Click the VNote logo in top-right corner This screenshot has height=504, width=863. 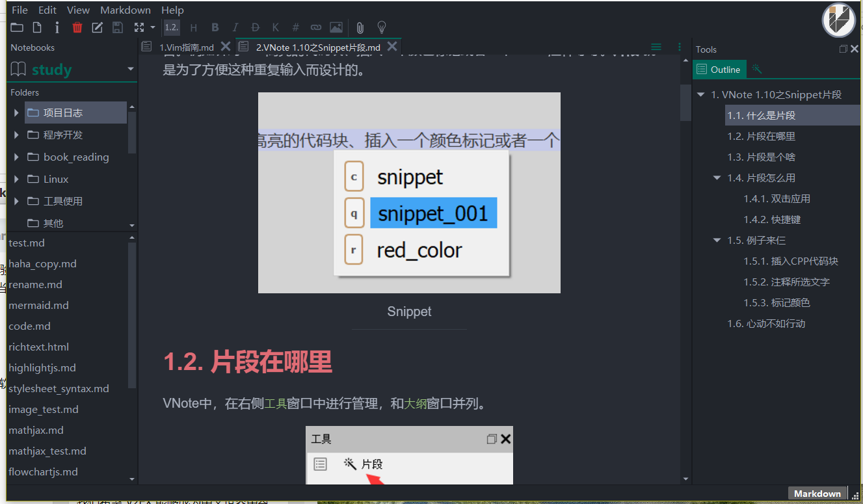[839, 20]
